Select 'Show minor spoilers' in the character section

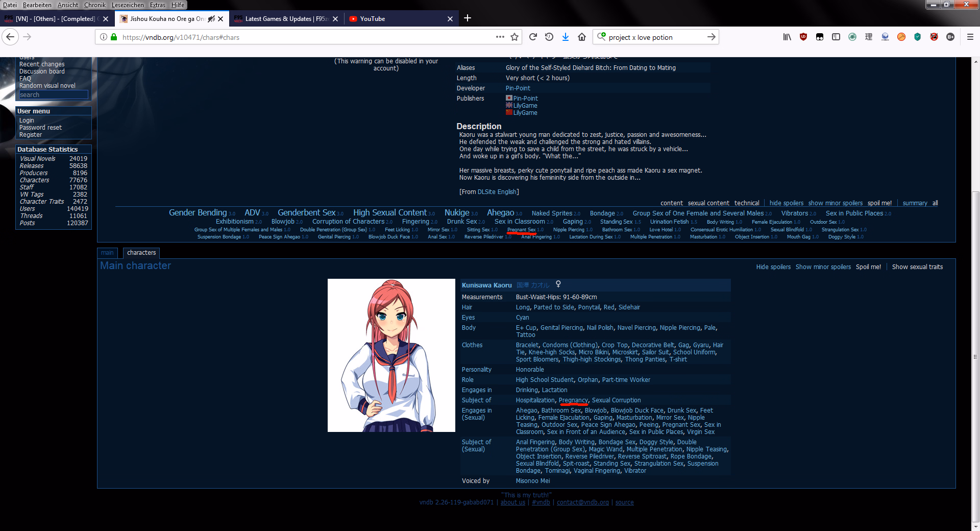pos(823,267)
